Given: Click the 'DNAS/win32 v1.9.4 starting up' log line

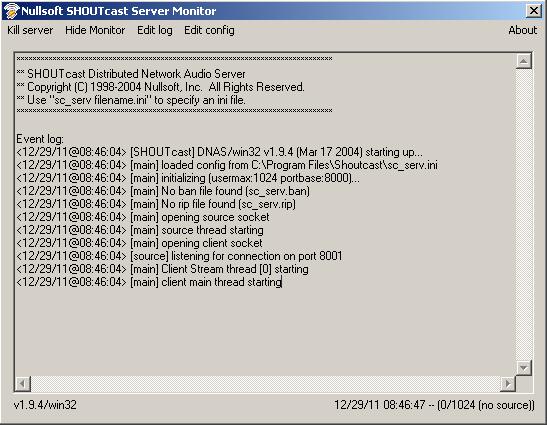Looking at the screenshot, I should click(219, 152).
